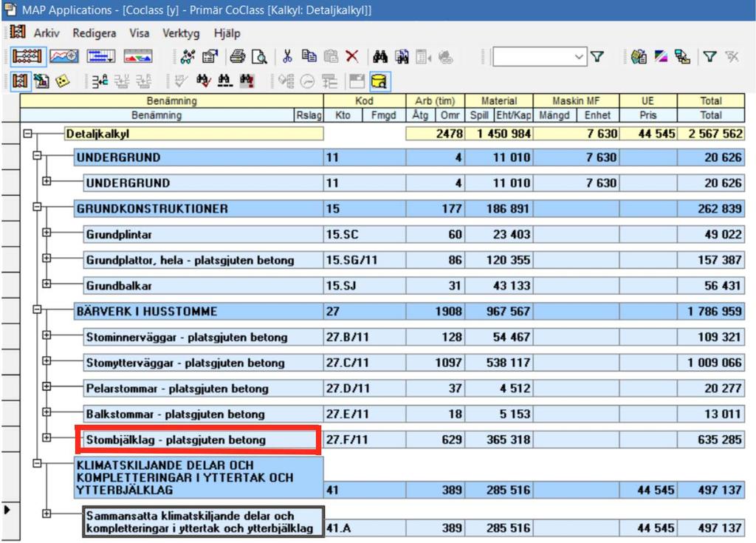Viewport: 756px width, 543px height.
Task: Apply the filter using funnel beside combo box
Action: click(x=597, y=56)
